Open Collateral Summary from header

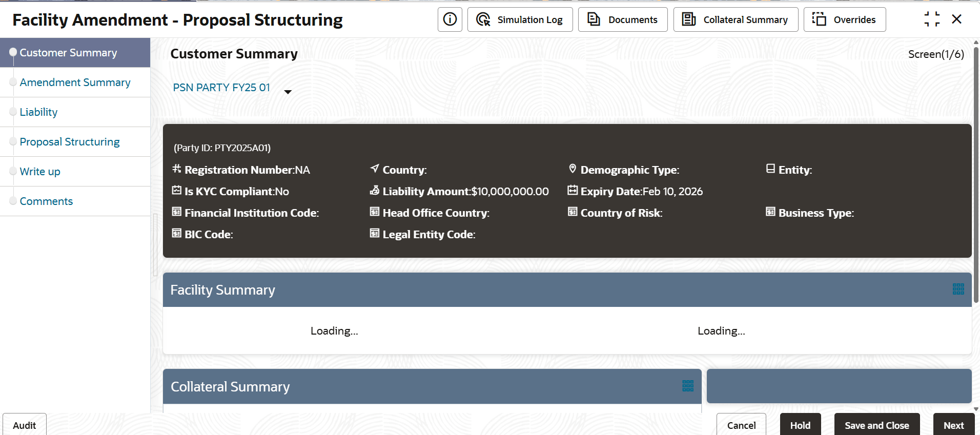pos(736,19)
